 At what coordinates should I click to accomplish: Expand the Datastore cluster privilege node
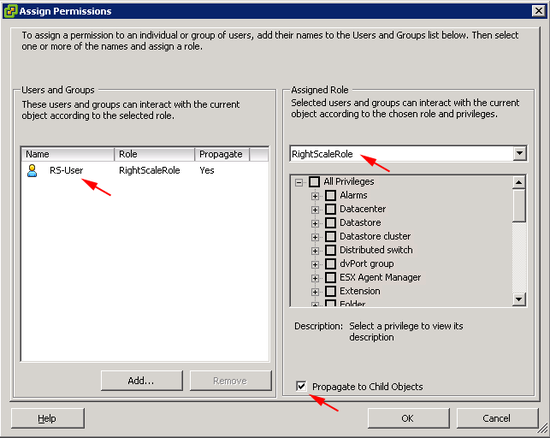point(315,237)
